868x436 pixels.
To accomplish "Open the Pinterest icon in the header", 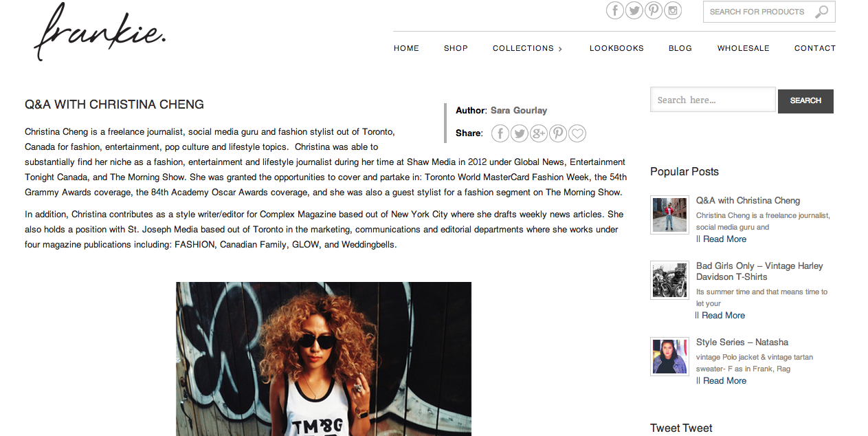I will [654, 10].
